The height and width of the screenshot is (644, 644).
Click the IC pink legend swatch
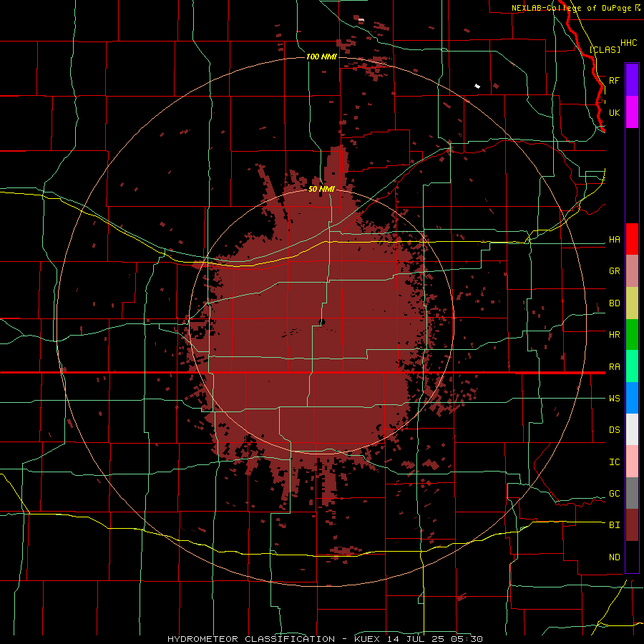click(632, 462)
